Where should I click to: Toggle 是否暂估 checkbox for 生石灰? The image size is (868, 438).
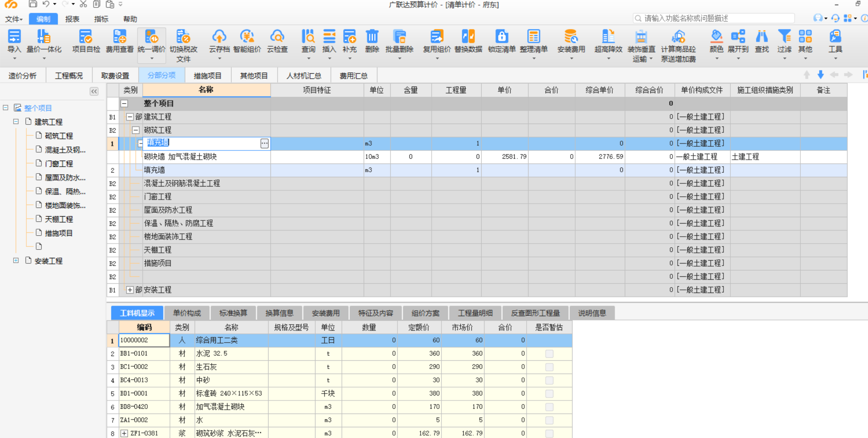(x=549, y=367)
